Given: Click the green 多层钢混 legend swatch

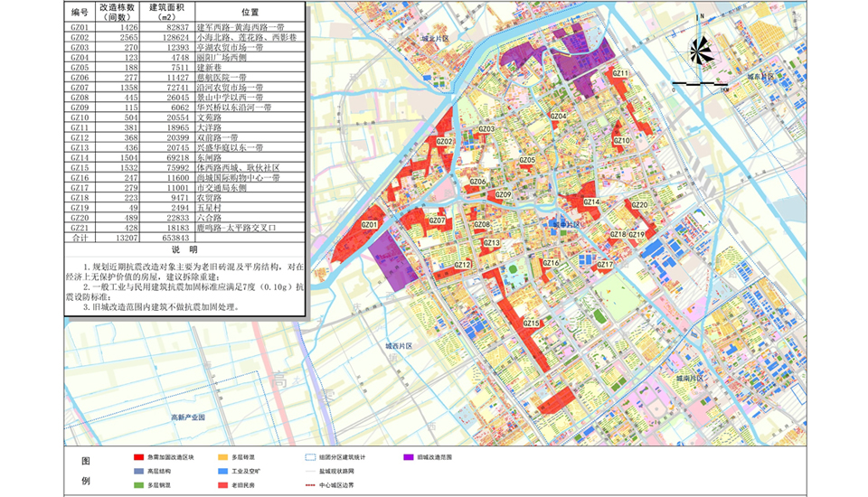Looking at the screenshot, I should [138, 485].
